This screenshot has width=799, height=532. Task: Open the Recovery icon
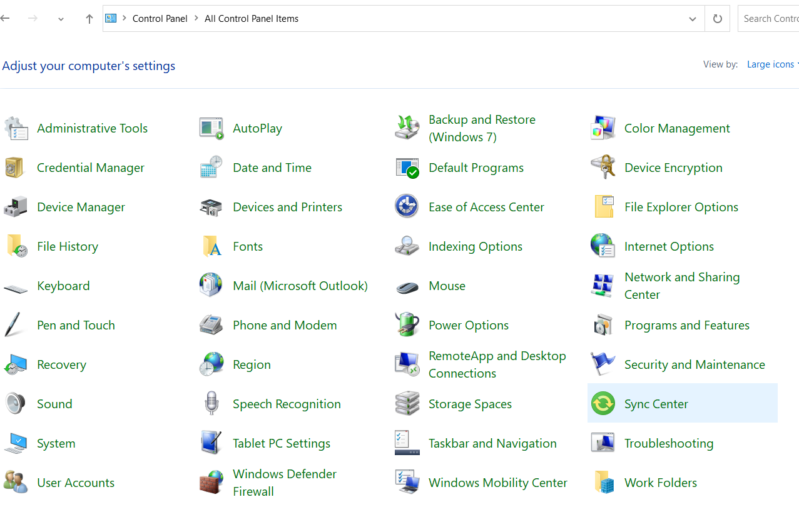pos(16,364)
